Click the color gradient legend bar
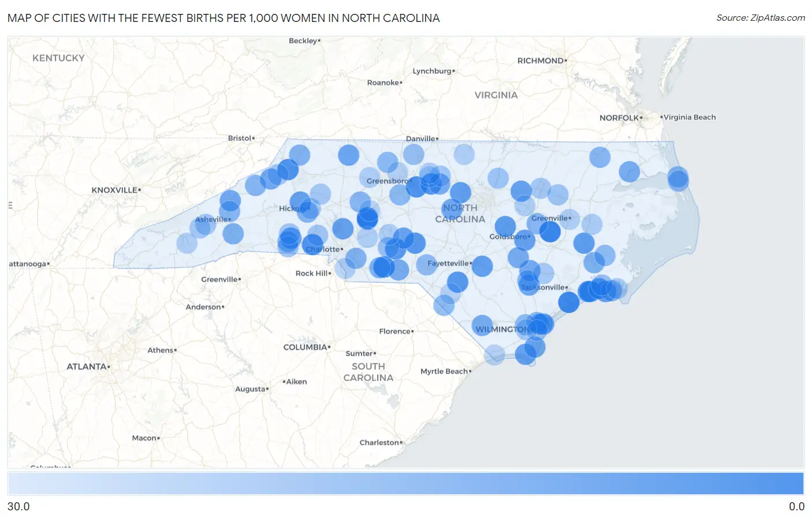 (405, 484)
